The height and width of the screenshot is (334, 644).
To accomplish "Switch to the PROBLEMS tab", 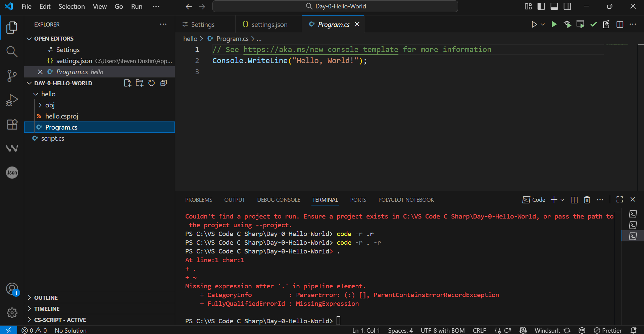I will tap(199, 200).
